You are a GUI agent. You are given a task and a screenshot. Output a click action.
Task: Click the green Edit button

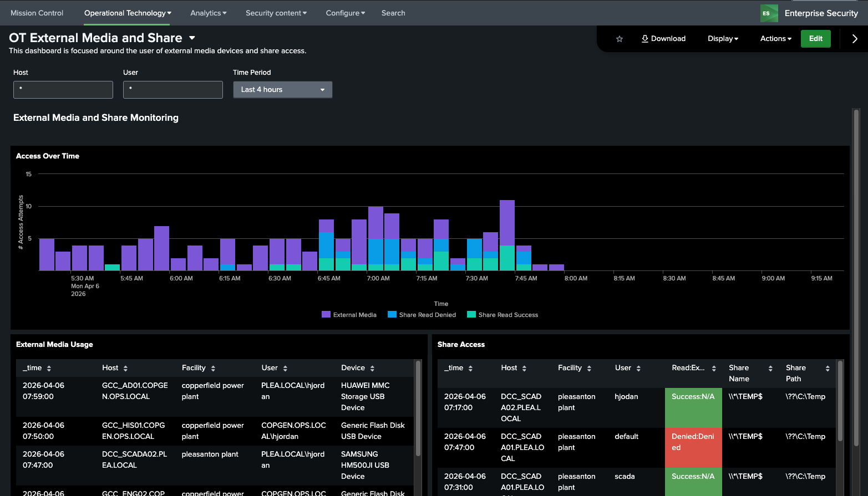(815, 39)
